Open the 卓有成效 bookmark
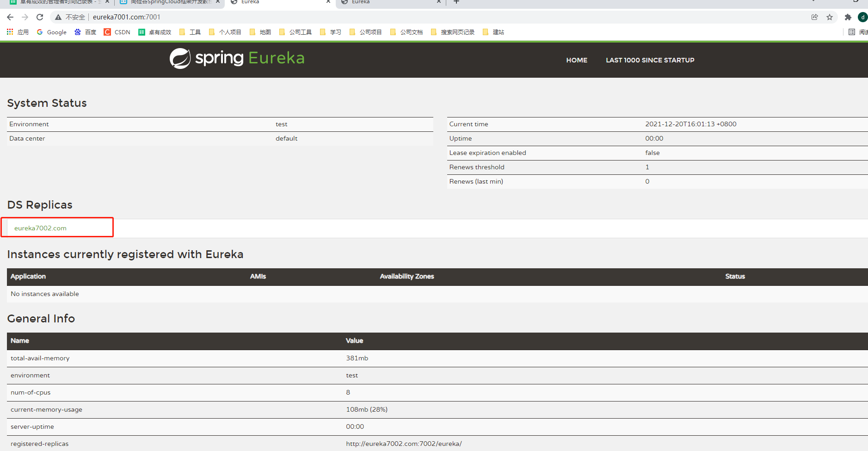The image size is (868, 451). point(155,32)
